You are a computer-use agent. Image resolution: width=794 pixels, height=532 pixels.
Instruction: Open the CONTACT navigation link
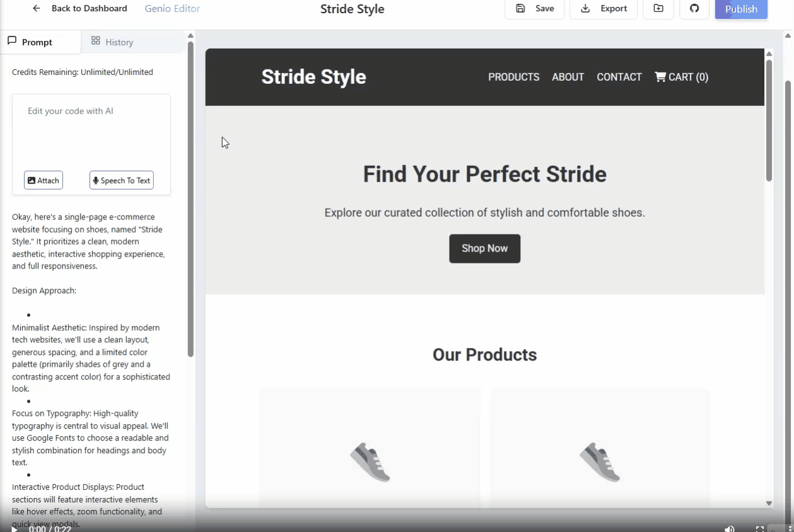point(619,77)
